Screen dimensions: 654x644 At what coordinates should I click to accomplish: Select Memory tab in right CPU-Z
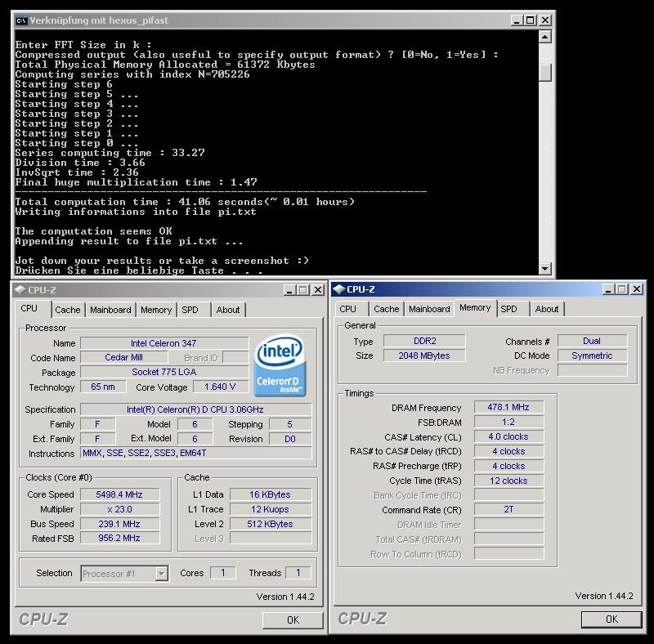point(475,308)
